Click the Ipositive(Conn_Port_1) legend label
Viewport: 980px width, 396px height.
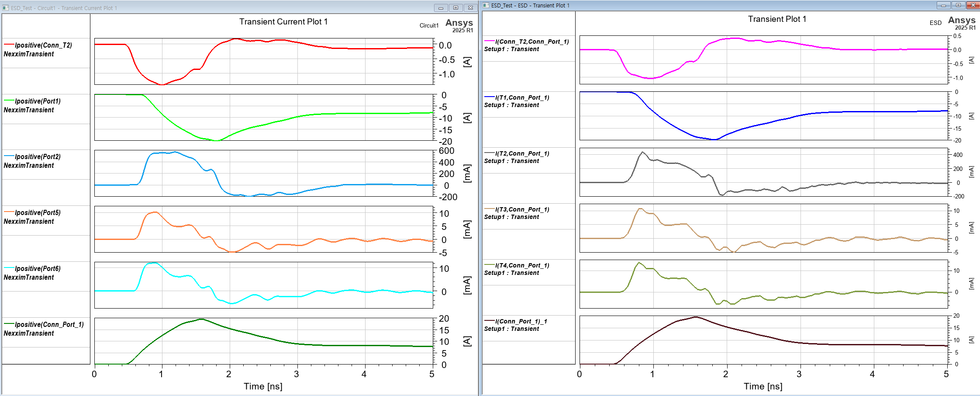click(x=49, y=324)
